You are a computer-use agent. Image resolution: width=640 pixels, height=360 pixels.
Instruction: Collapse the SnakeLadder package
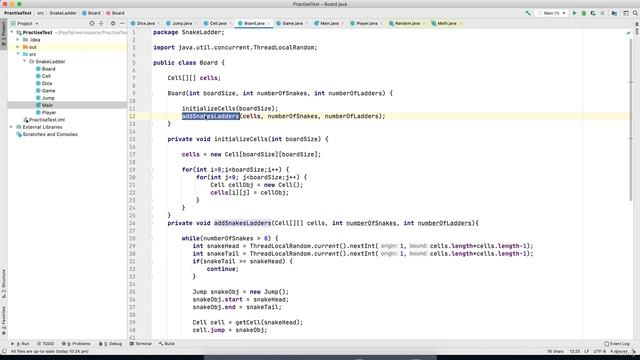click(x=24, y=61)
